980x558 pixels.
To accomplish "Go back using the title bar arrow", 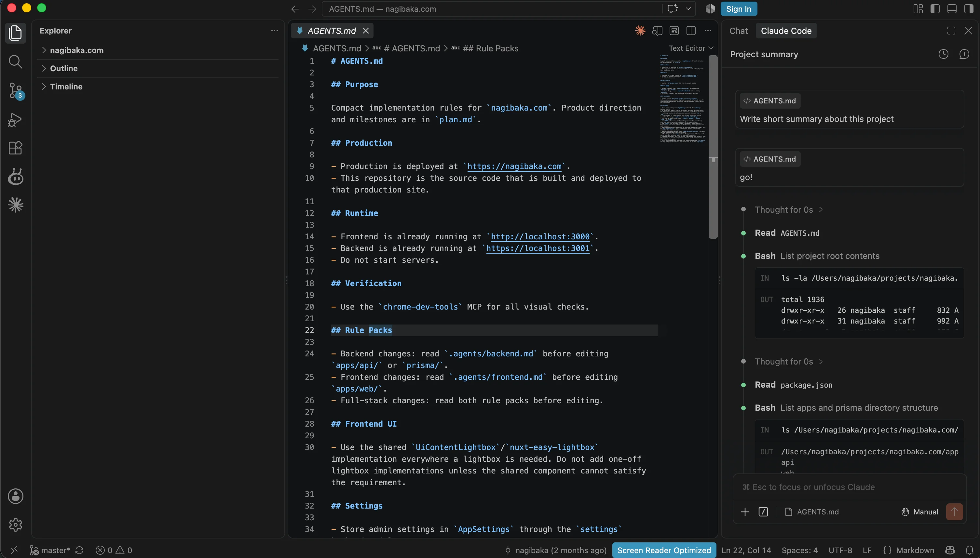I will pos(295,9).
